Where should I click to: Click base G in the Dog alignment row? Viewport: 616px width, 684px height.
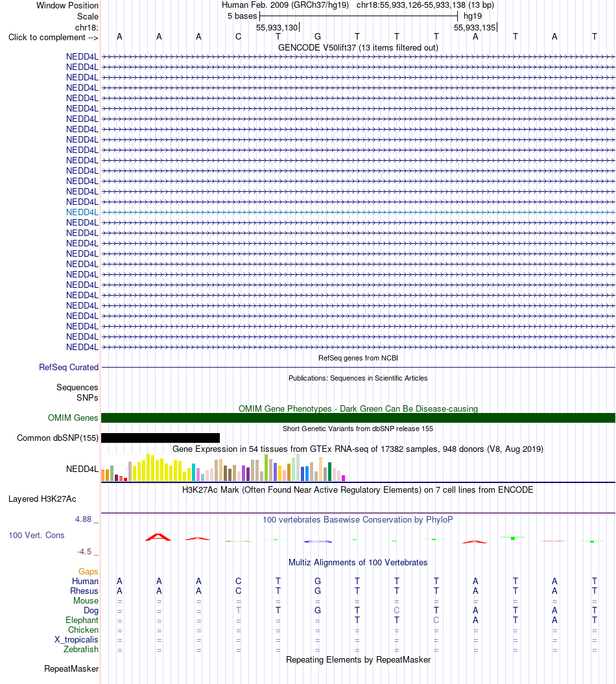pyautogui.click(x=318, y=610)
